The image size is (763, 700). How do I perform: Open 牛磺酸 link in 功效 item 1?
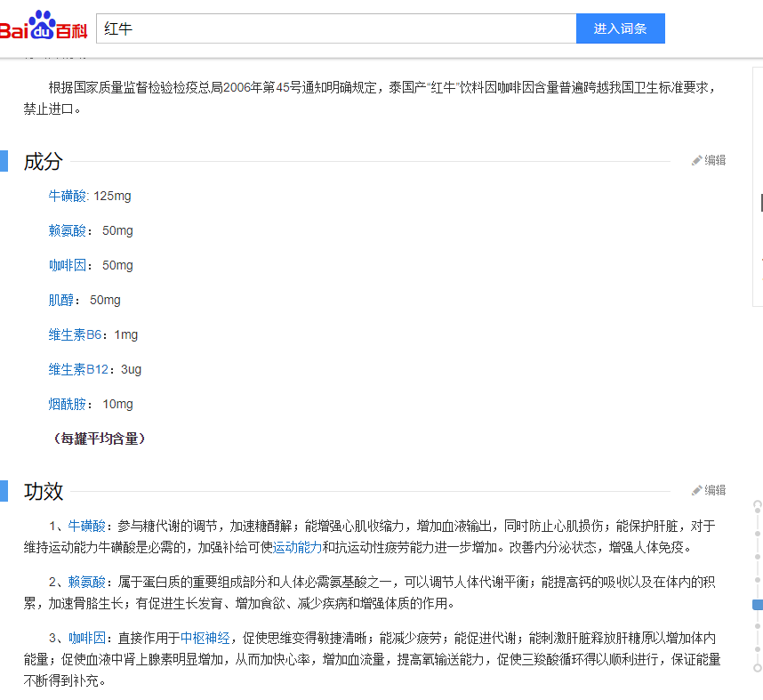86,526
